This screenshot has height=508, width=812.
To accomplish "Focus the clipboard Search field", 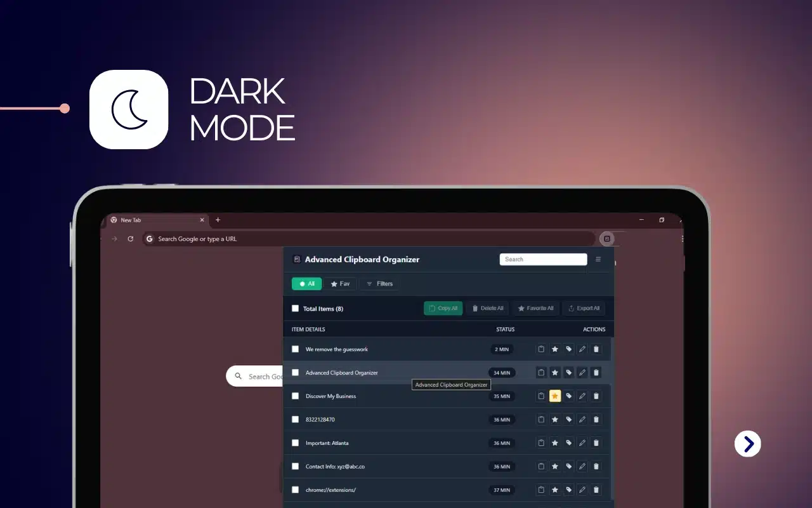I will coord(543,259).
